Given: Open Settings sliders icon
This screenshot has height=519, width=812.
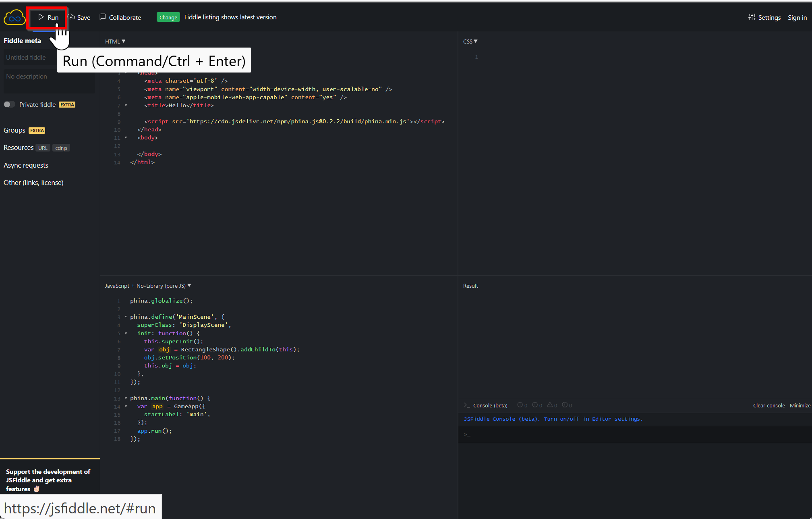Looking at the screenshot, I should [x=752, y=17].
